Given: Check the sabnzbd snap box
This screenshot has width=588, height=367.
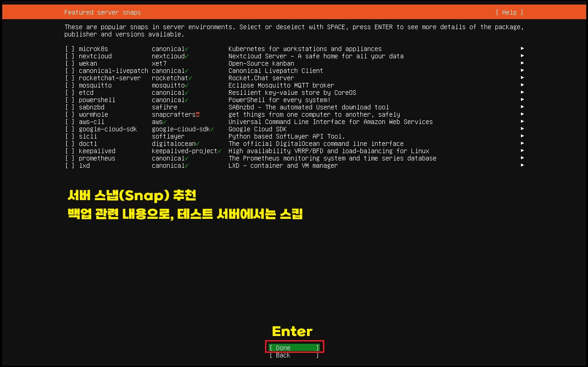Looking at the screenshot, I should coord(69,107).
